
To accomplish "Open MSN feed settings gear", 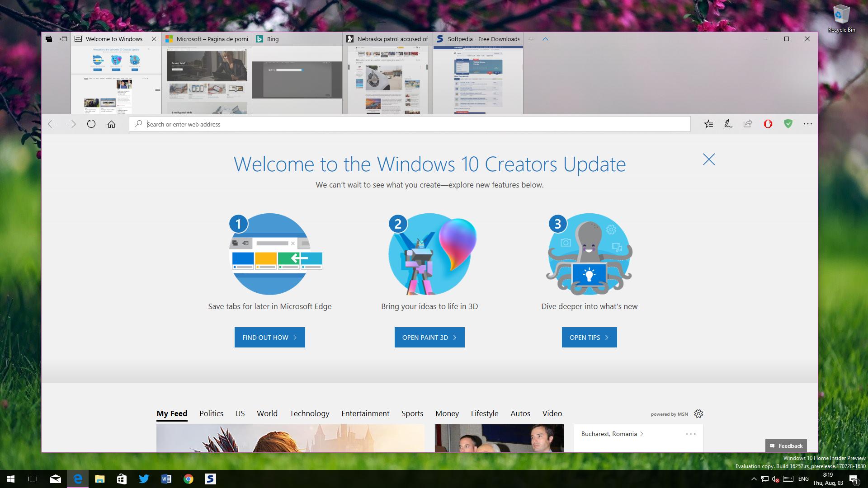I will (698, 413).
